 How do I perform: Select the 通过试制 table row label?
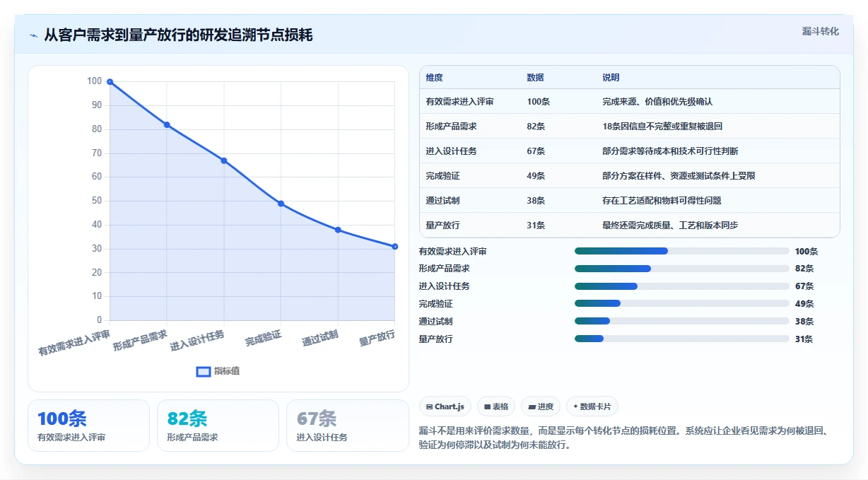point(442,201)
